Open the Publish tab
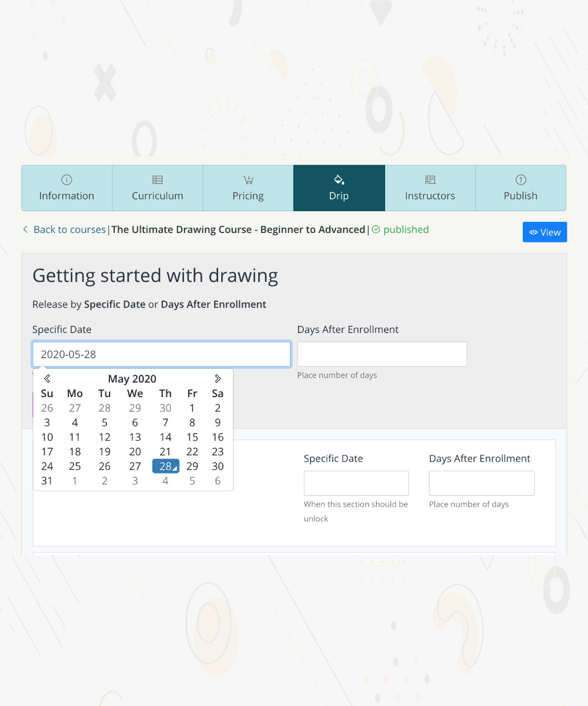The image size is (588, 706). point(520,188)
